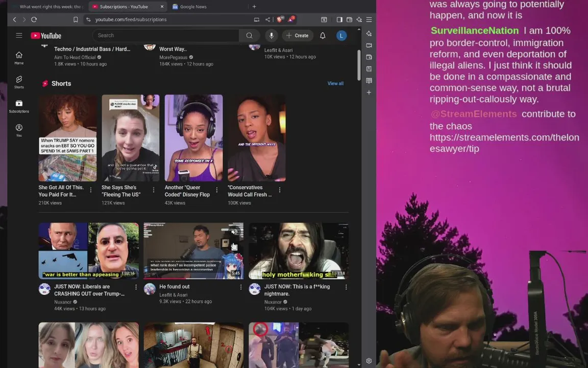The width and height of the screenshot is (588, 368).
Task: Click View all for Shorts
Action: tap(335, 83)
